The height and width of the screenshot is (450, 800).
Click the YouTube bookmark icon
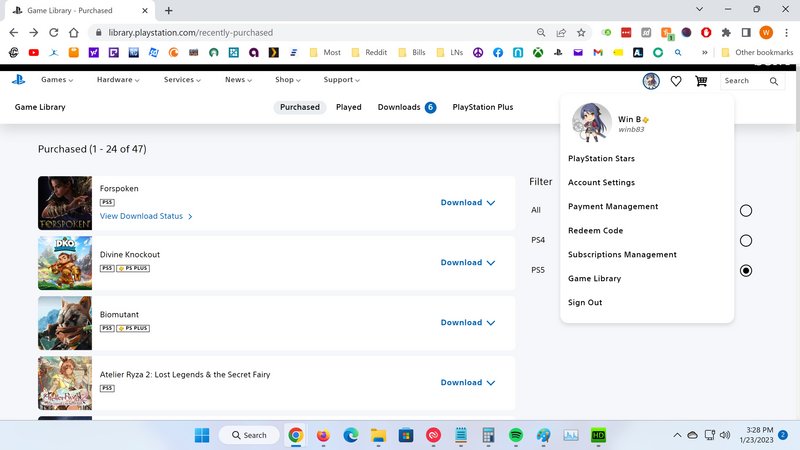[34, 52]
